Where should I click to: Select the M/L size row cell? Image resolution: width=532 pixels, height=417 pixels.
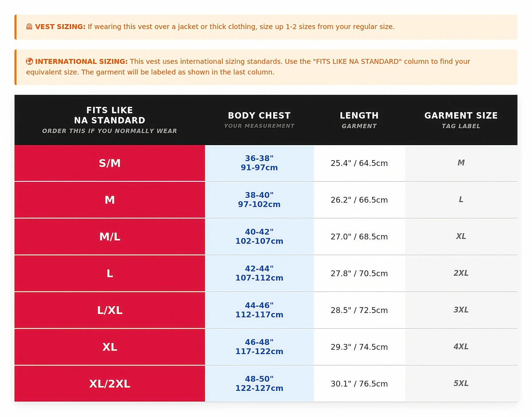(110, 237)
